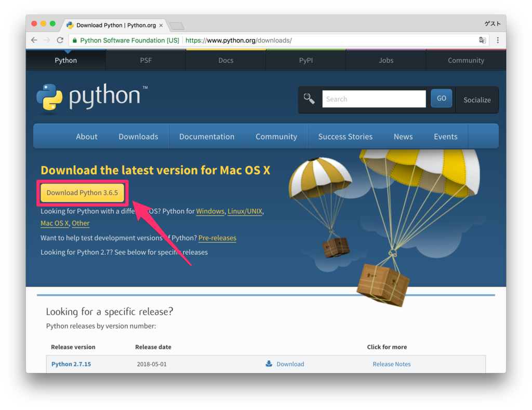Select the Python top bar tab

pyautogui.click(x=66, y=60)
